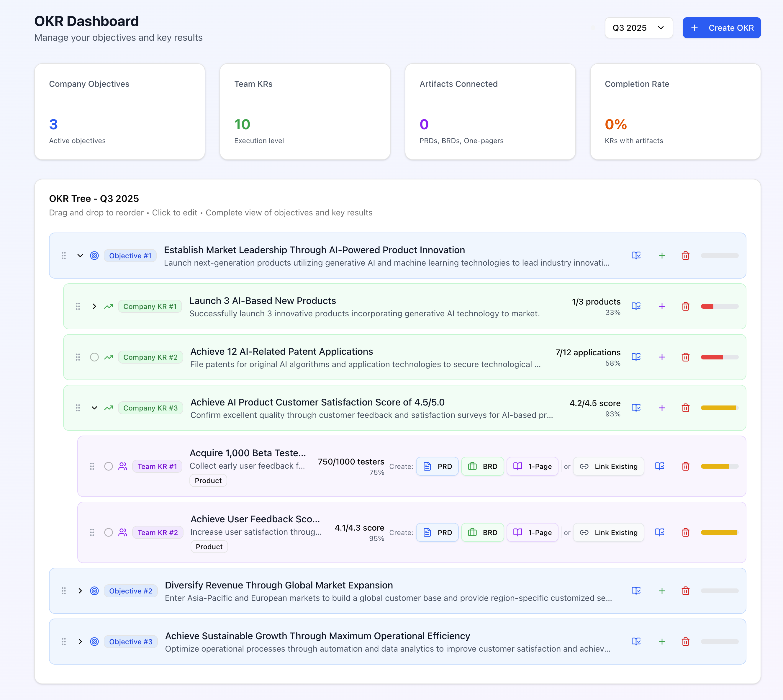Click purple plus on Company KR #3
This screenshot has width=783, height=700.
tap(662, 408)
